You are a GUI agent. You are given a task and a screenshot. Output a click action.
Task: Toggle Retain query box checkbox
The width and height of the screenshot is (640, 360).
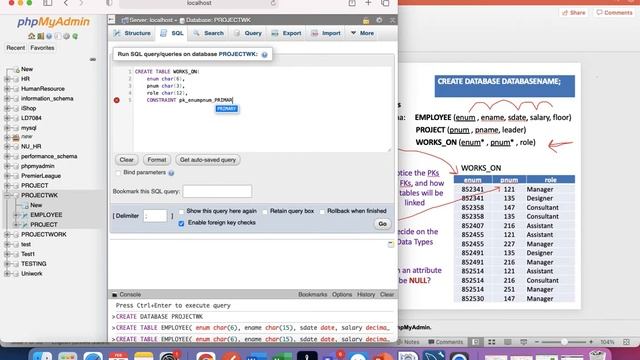point(265,211)
